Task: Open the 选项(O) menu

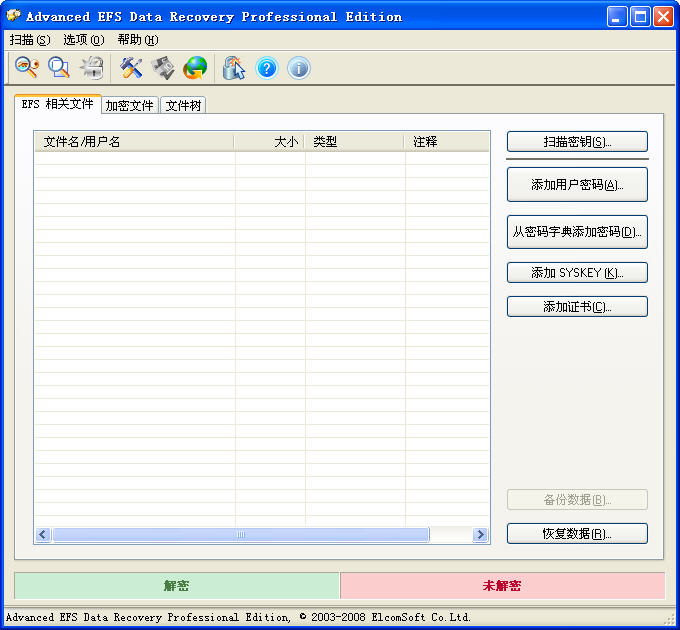Action: tap(83, 40)
